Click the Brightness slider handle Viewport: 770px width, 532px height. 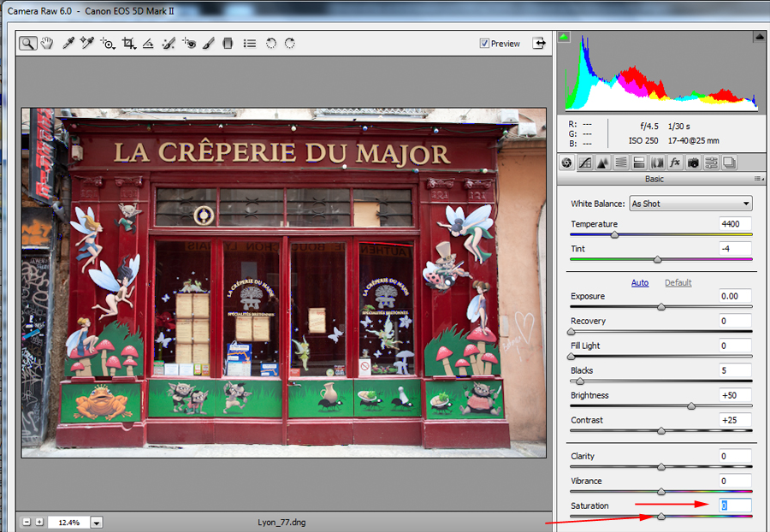click(x=691, y=406)
